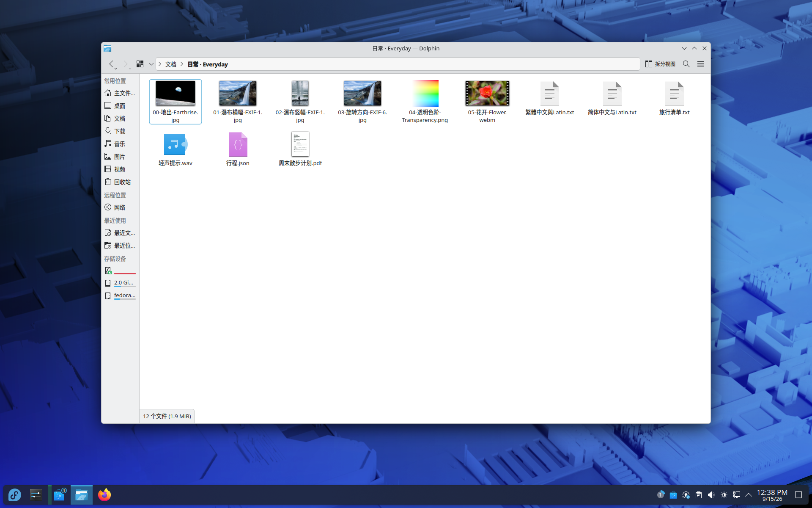The width and height of the screenshot is (812, 508).
Task: Toggle the split view button
Action: [660, 64]
